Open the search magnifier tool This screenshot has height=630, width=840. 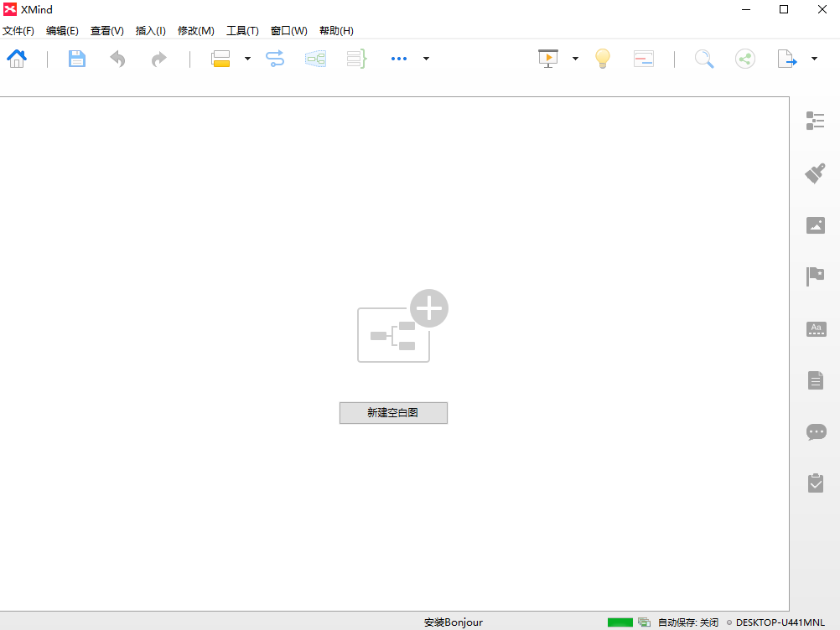click(x=704, y=59)
